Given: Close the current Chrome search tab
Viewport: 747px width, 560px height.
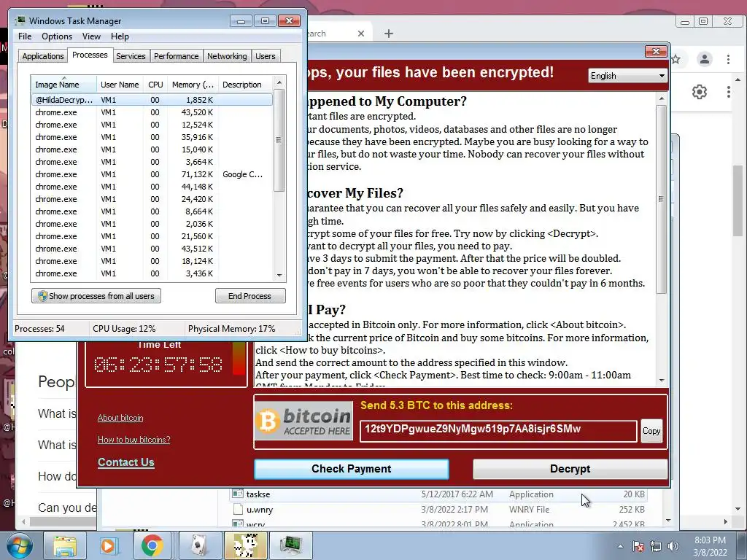Looking at the screenshot, I should tap(361, 34).
